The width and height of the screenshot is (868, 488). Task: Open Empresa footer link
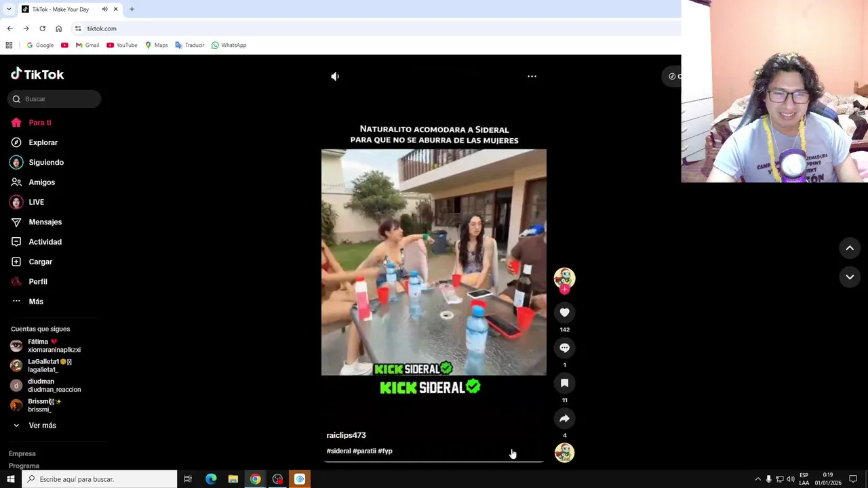pyautogui.click(x=22, y=453)
